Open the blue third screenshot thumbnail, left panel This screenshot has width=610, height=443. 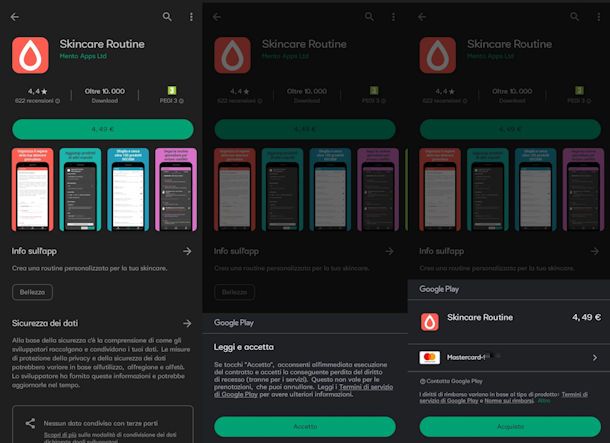[128, 189]
